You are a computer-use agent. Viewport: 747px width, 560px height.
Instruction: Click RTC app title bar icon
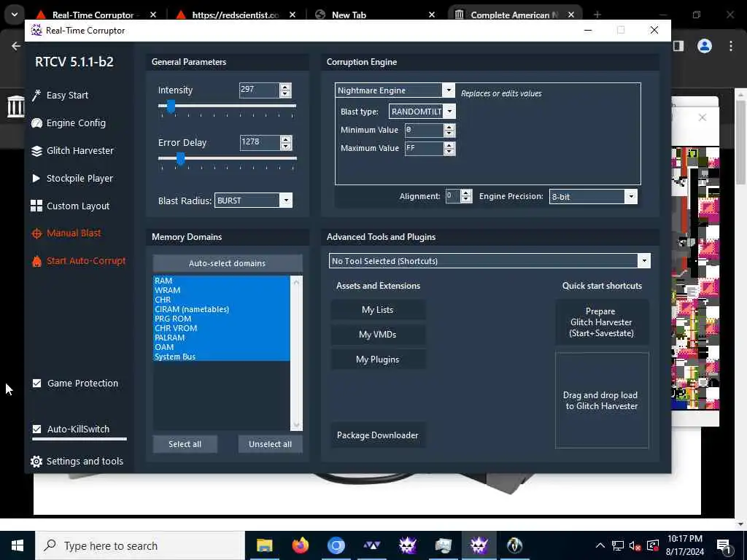click(x=36, y=30)
